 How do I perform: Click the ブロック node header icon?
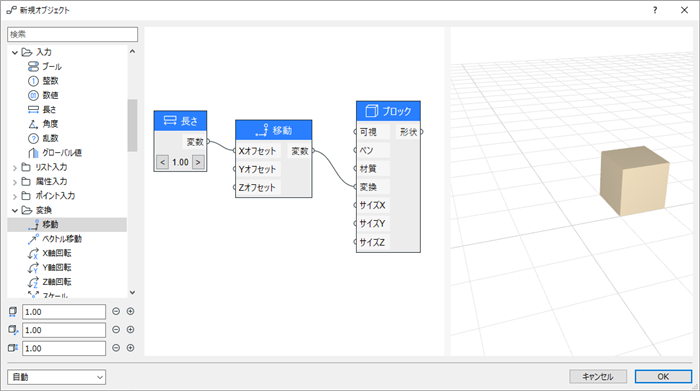(371, 111)
